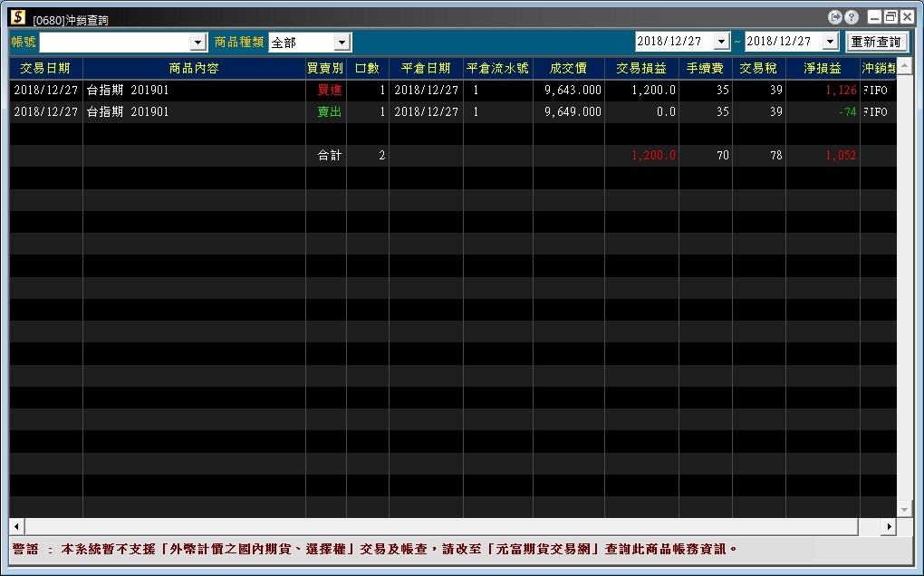Click the S application icon in title bar
924x576 pixels.
pyautogui.click(x=18, y=17)
